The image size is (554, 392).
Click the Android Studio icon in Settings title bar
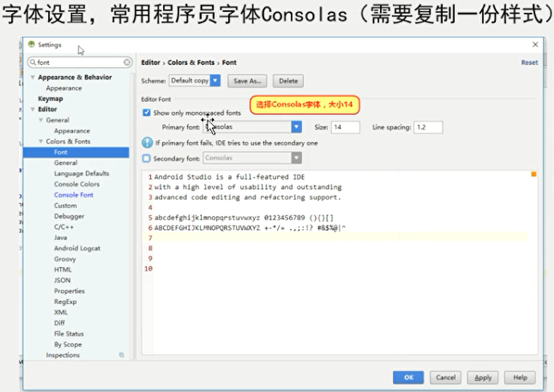click(31, 44)
